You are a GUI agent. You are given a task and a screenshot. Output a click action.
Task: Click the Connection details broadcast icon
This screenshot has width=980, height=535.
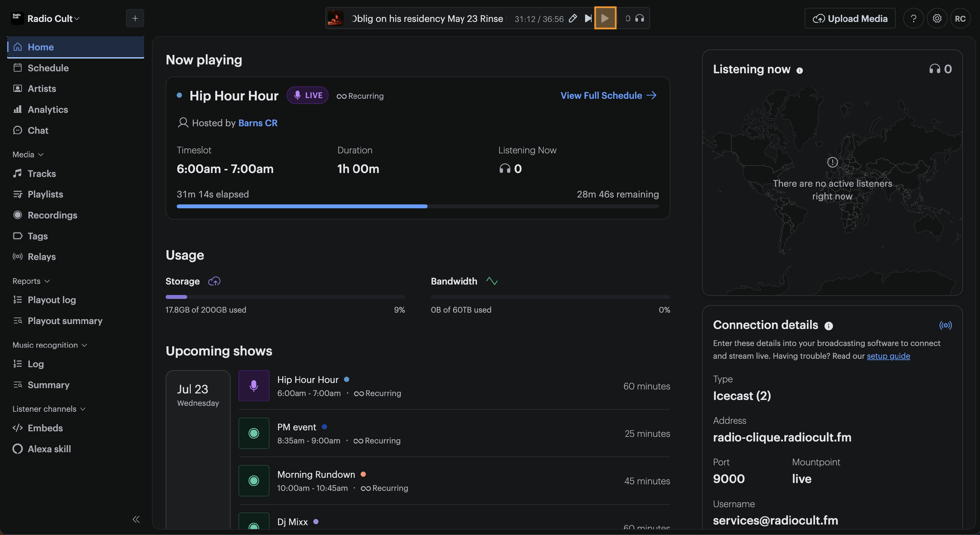(x=945, y=325)
